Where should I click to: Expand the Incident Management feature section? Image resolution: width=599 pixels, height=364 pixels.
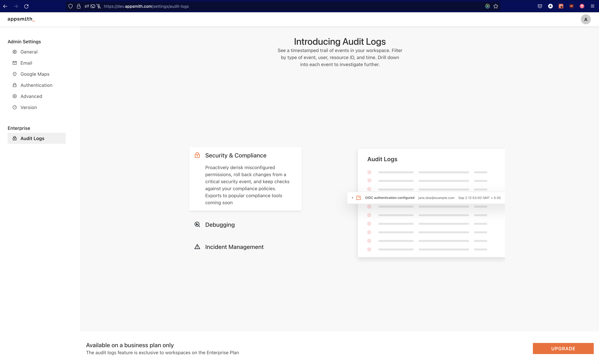click(234, 247)
